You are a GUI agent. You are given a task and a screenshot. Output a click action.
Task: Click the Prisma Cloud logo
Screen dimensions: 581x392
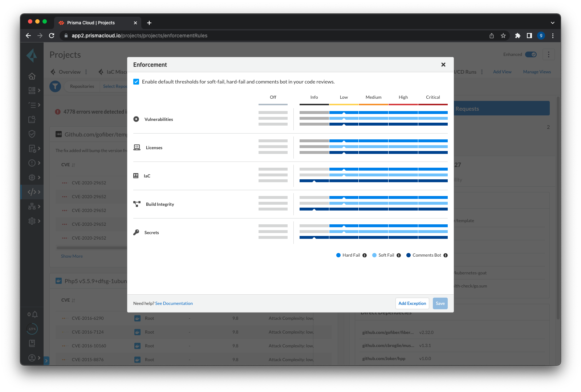(x=32, y=55)
